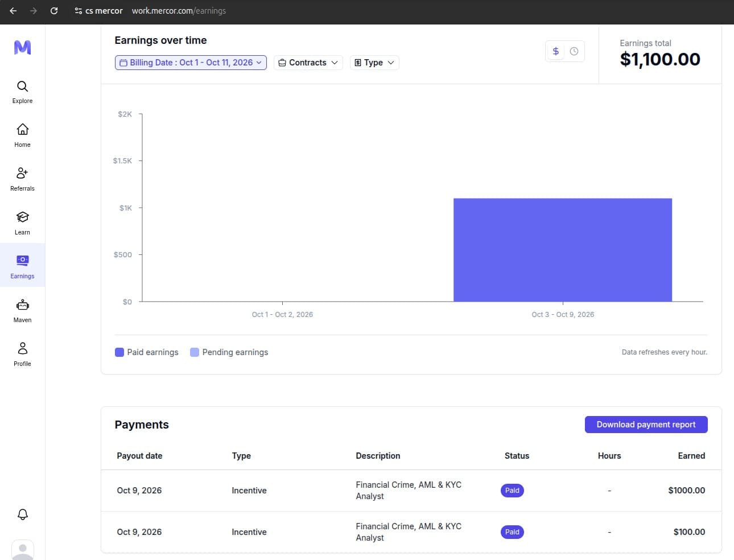
Task: Click the Earnings over time heading
Action: pyautogui.click(x=160, y=40)
